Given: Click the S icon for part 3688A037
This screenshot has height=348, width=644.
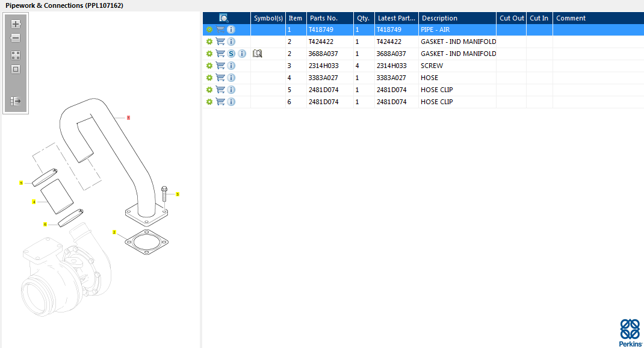Looking at the screenshot, I should pos(231,54).
